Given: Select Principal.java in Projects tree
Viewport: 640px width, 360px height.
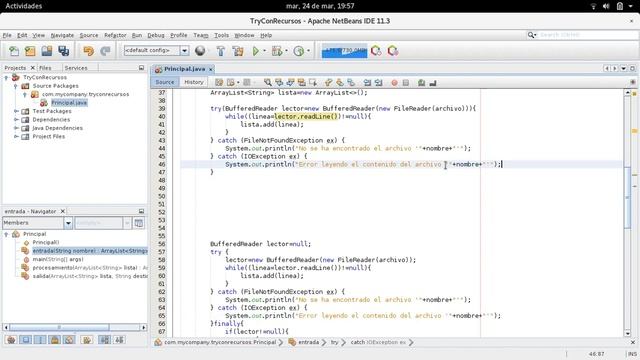Looking at the screenshot, I should (x=69, y=103).
